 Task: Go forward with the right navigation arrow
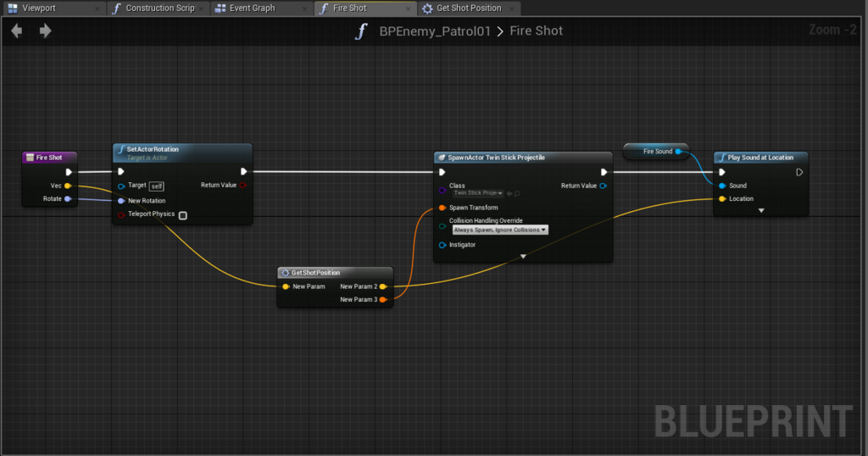click(46, 31)
